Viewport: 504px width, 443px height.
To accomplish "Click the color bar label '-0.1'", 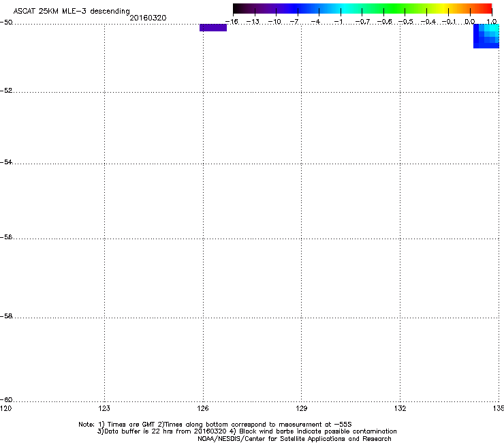I will coord(449,22).
